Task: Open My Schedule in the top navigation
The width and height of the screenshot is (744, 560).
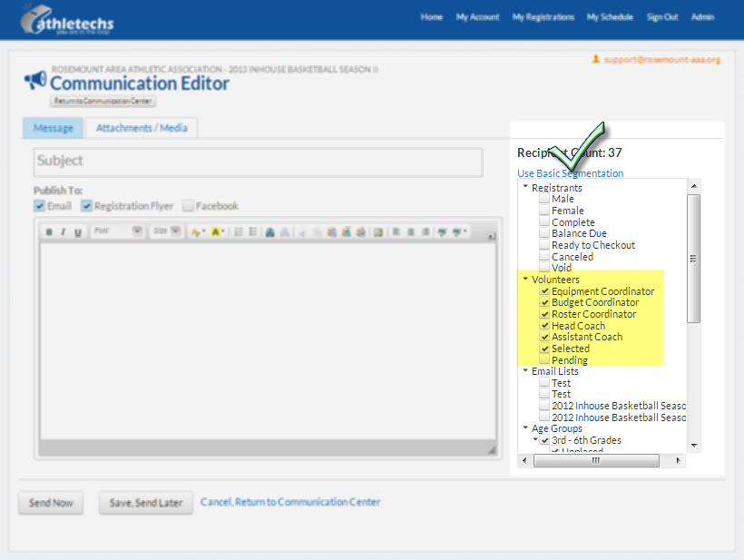Action: pos(610,17)
